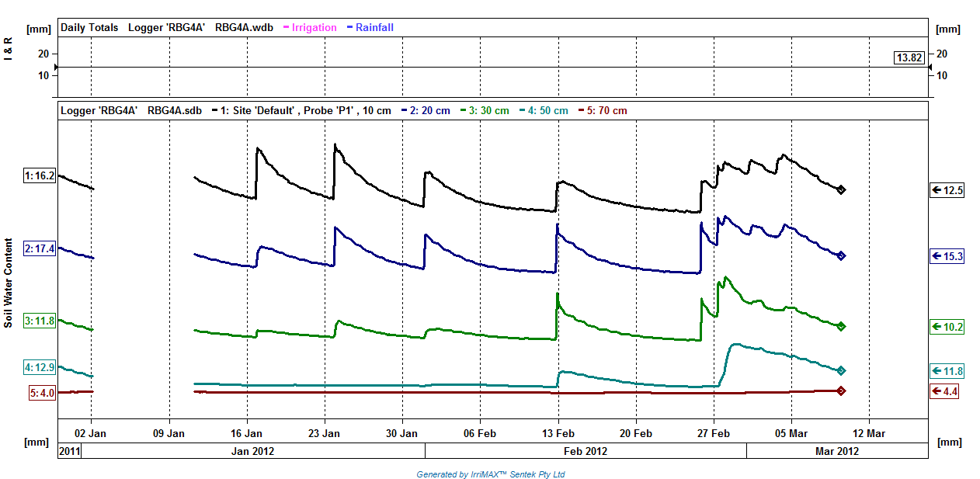Click the '5: 4.0' left value box
Image resolution: width=980 pixels, height=479 pixels.
(42, 393)
